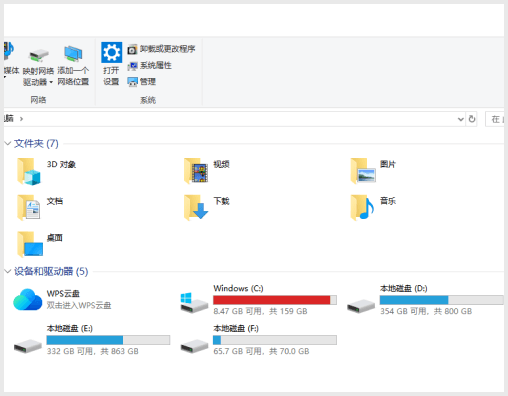
Task: Open WPS cloud drive
Action: (x=62, y=299)
